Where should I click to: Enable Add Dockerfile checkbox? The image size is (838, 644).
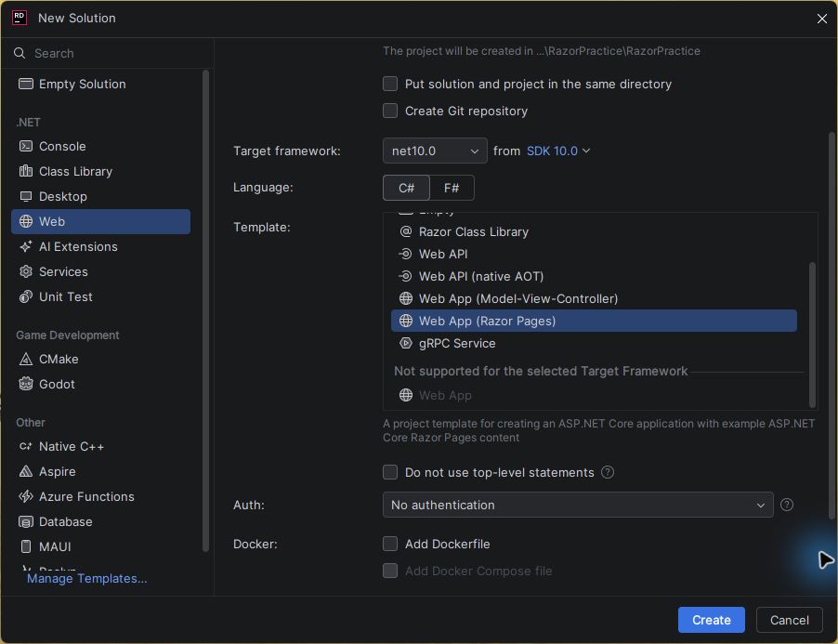[390, 544]
